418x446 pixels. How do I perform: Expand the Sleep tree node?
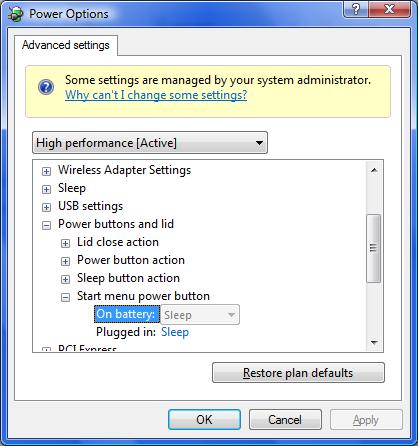(x=46, y=189)
